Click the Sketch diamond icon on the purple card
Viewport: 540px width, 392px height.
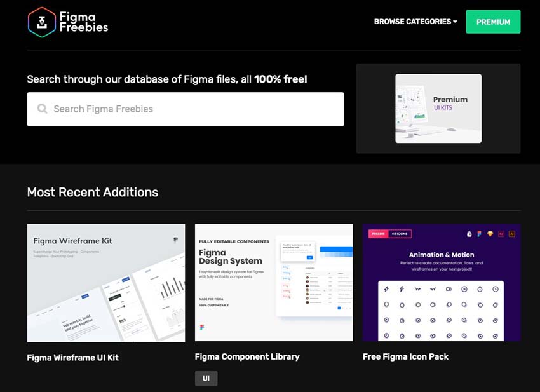pyautogui.click(x=490, y=234)
